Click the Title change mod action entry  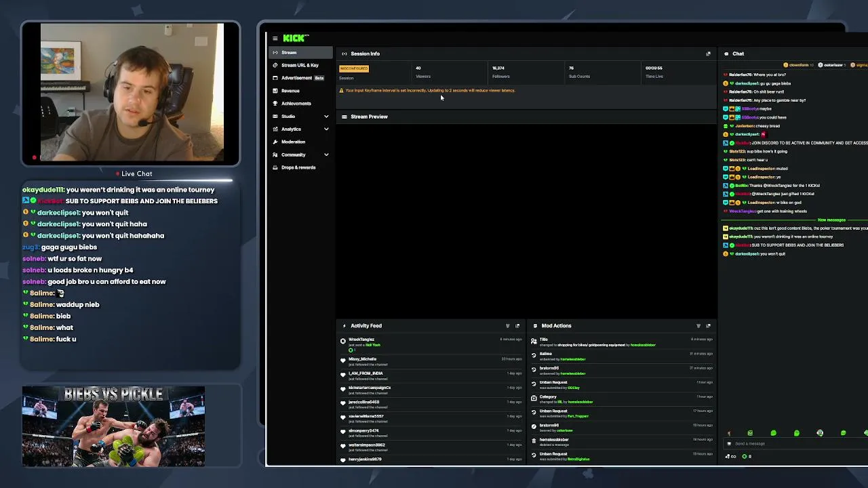(x=622, y=342)
